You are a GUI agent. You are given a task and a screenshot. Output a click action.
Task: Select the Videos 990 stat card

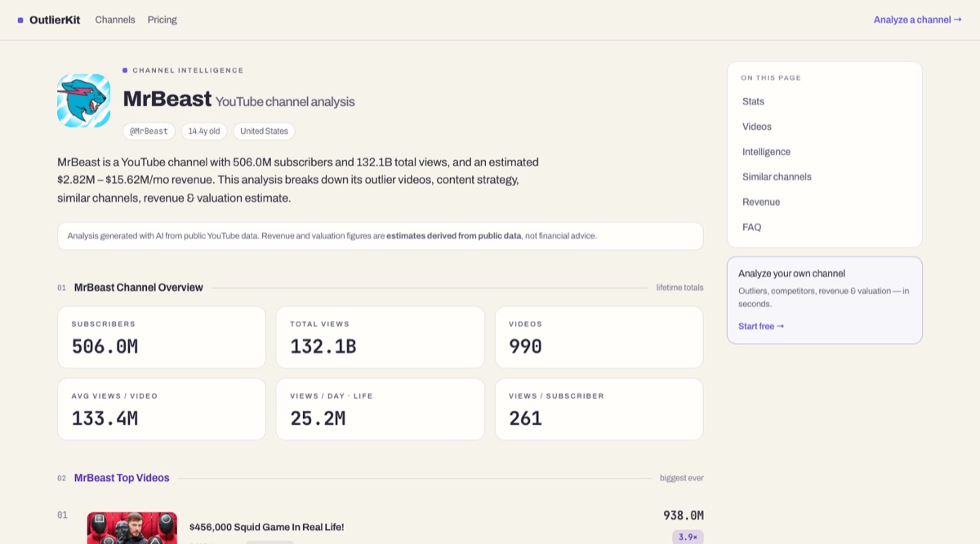coord(599,337)
